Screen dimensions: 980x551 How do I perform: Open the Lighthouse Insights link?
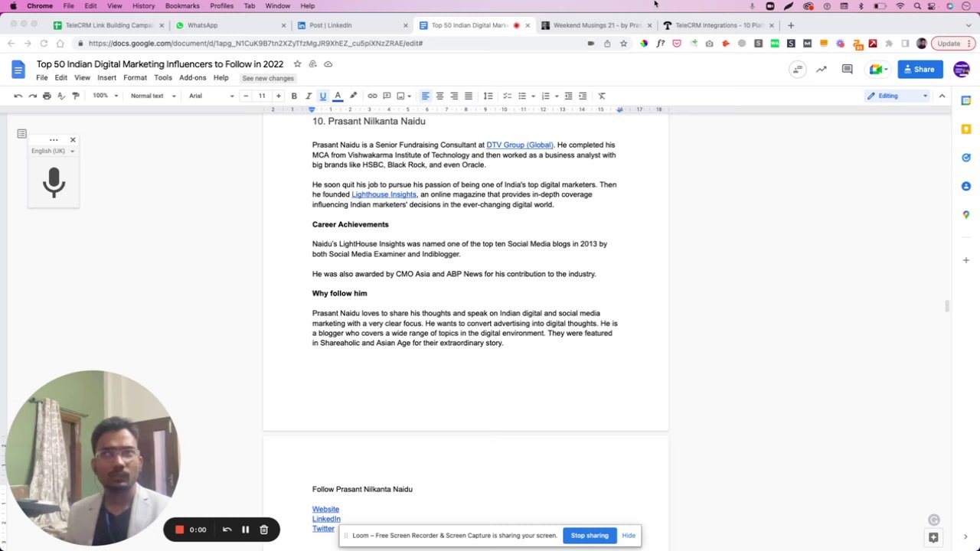pos(384,194)
